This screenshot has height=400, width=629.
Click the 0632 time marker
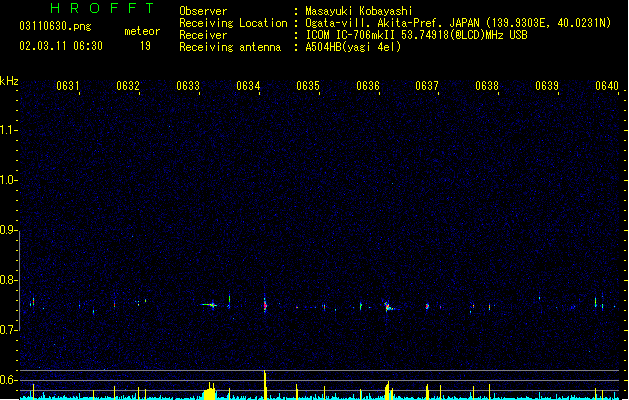tap(128, 86)
